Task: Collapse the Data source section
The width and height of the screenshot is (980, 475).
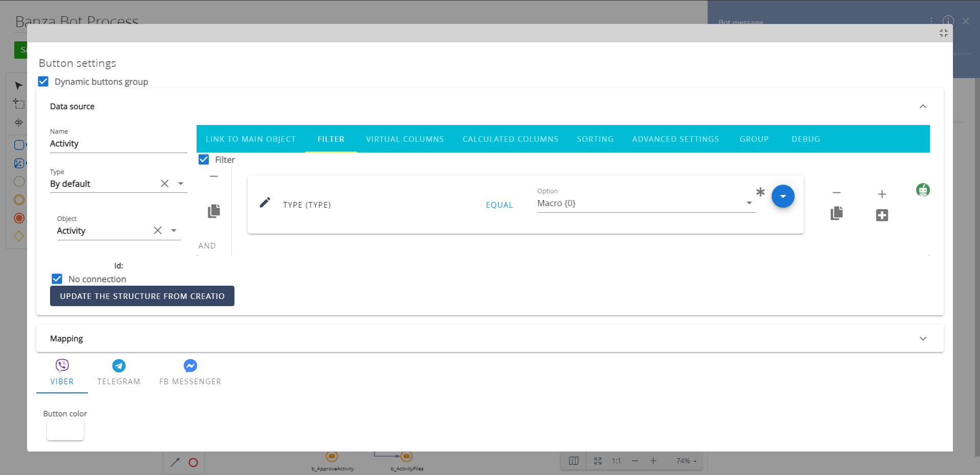Action: pos(923,106)
